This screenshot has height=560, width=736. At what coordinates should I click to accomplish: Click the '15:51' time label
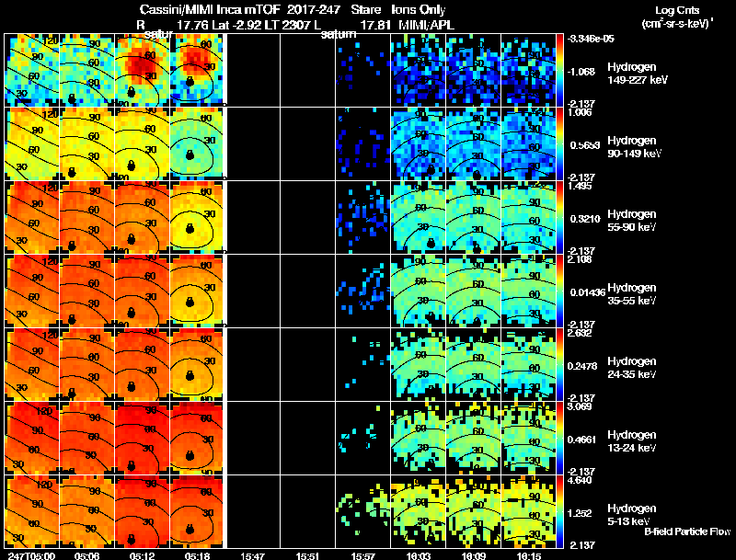pos(308,555)
